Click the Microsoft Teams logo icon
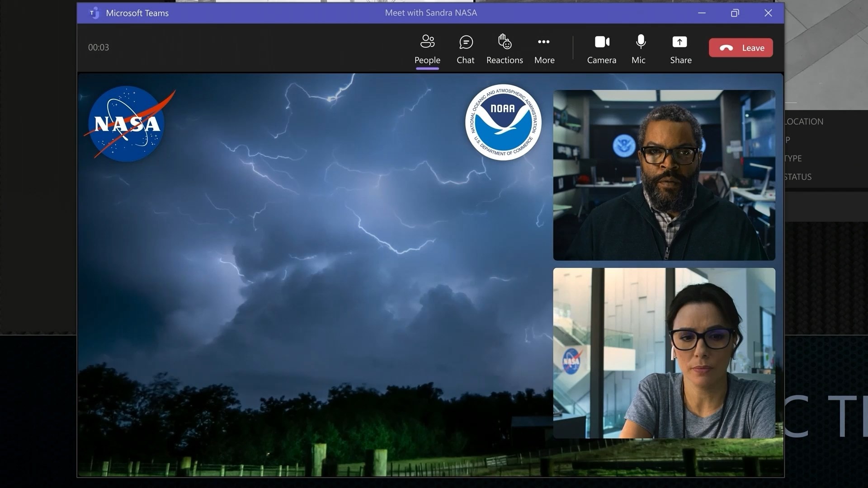Screen dimensions: 868x488 click(x=94, y=13)
